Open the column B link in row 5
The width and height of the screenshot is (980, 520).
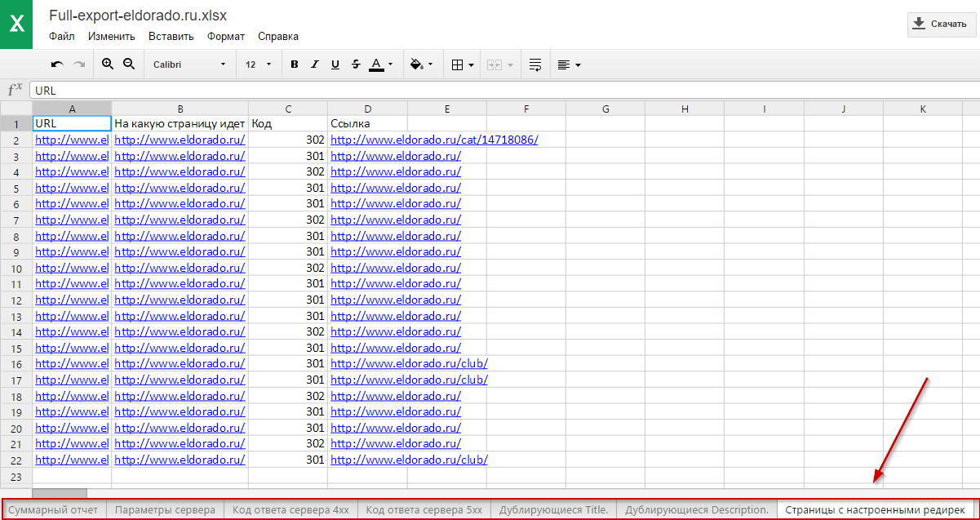point(180,188)
